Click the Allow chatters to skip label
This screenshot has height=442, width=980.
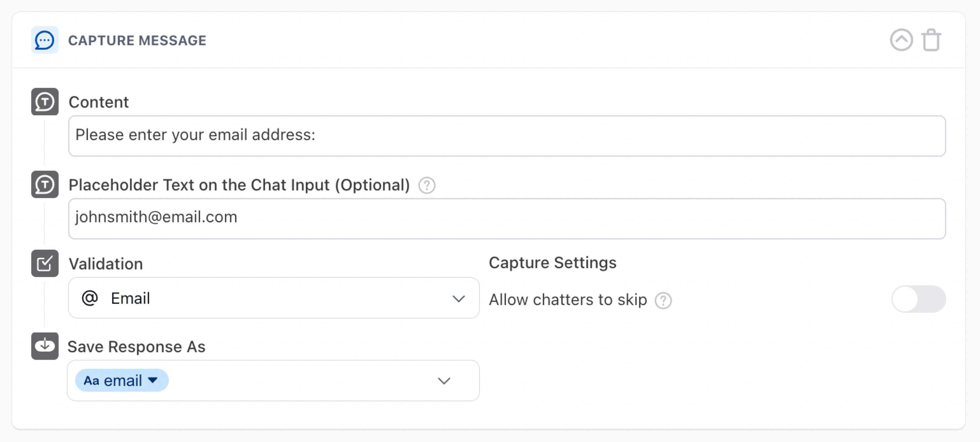tap(568, 300)
